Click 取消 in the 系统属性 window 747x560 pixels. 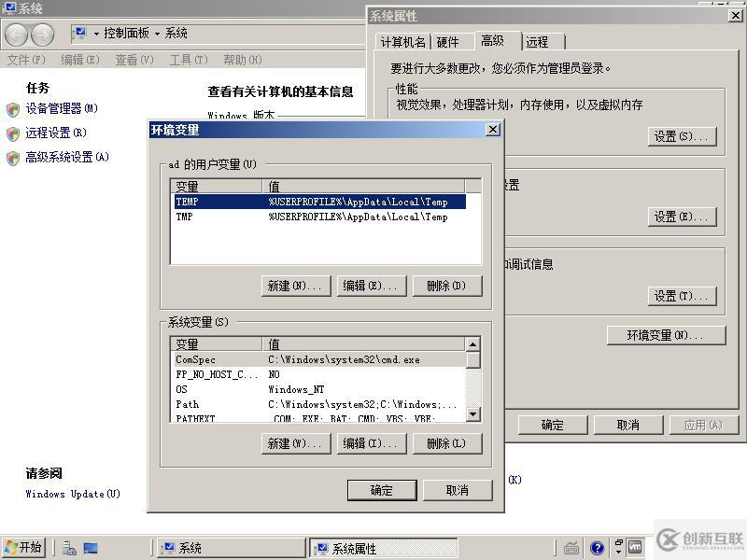pos(628,425)
